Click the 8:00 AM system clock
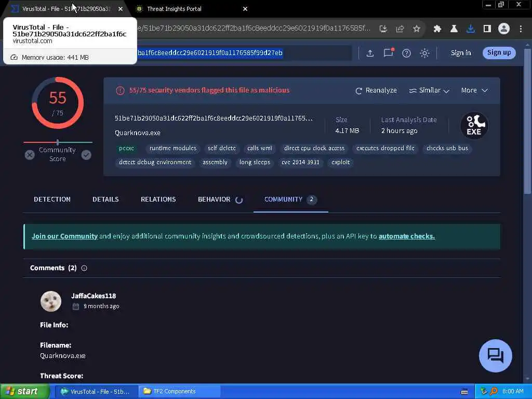Viewport: 532px width, 399px height. coord(513,392)
